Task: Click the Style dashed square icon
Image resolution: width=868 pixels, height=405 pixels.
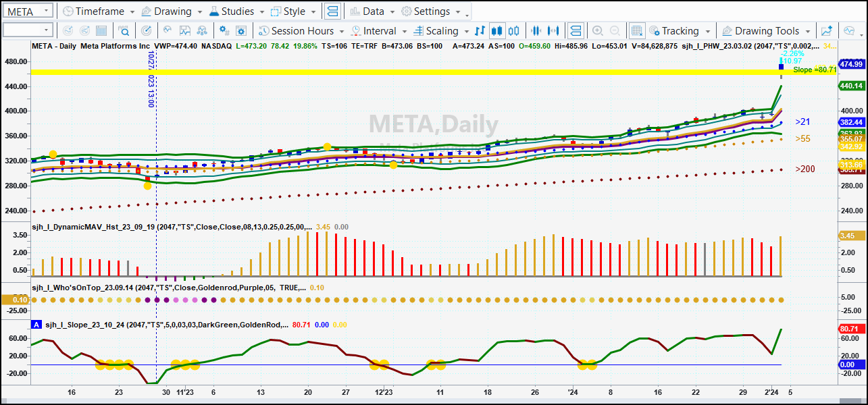Action: [276, 11]
